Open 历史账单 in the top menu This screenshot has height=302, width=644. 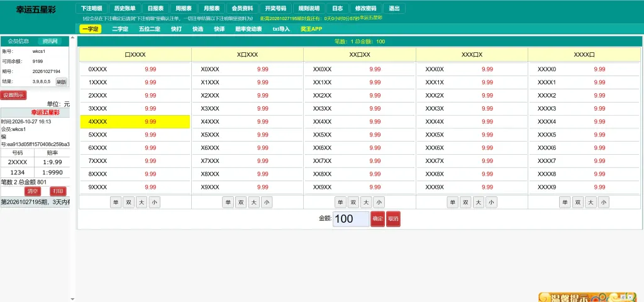click(x=125, y=9)
